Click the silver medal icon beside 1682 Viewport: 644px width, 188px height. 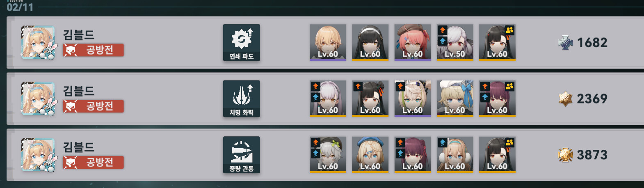(x=565, y=43)
